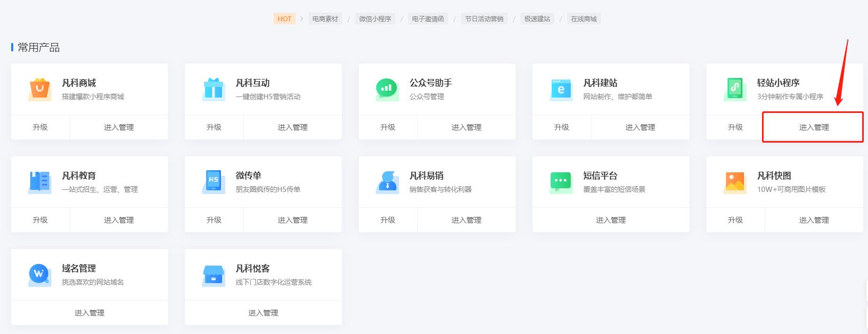
Task: Open the HOT tag
Action: [x=285, y=19]
